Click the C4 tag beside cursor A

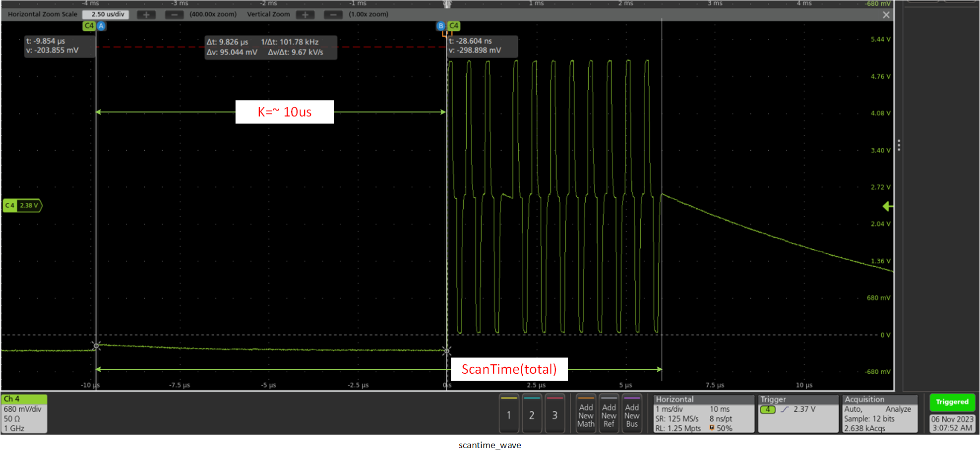coord(89,26)
